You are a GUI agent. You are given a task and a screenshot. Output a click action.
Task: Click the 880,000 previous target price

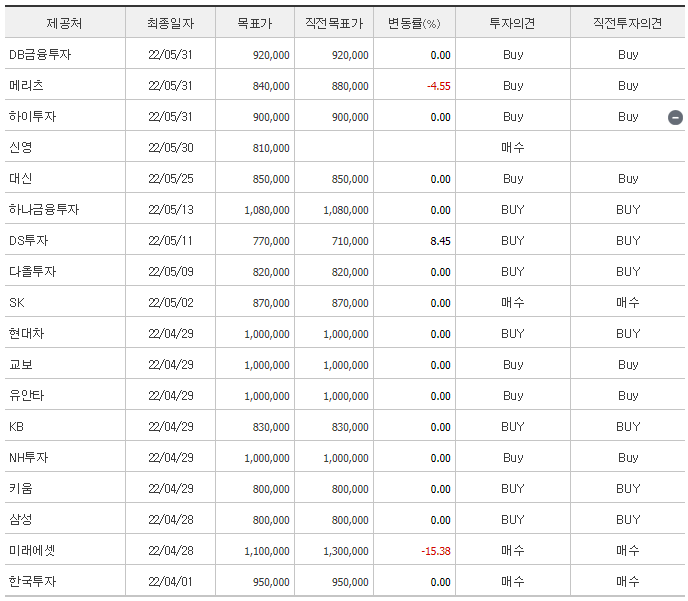click(x=350, y=86)
